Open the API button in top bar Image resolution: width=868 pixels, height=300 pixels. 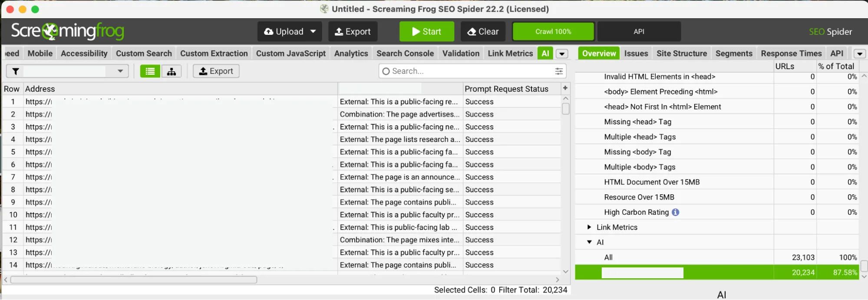tap(639, 32)
